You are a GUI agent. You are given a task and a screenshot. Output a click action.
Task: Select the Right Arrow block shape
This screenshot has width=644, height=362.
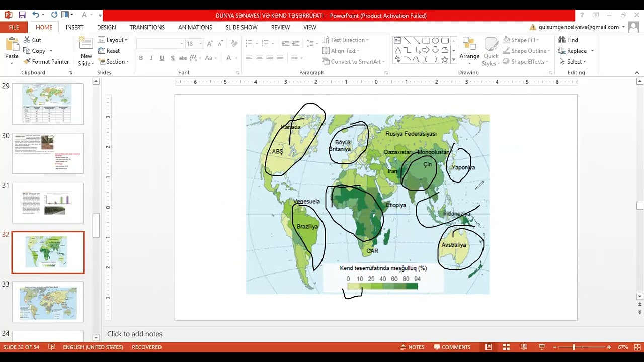[x=426, y=50]
